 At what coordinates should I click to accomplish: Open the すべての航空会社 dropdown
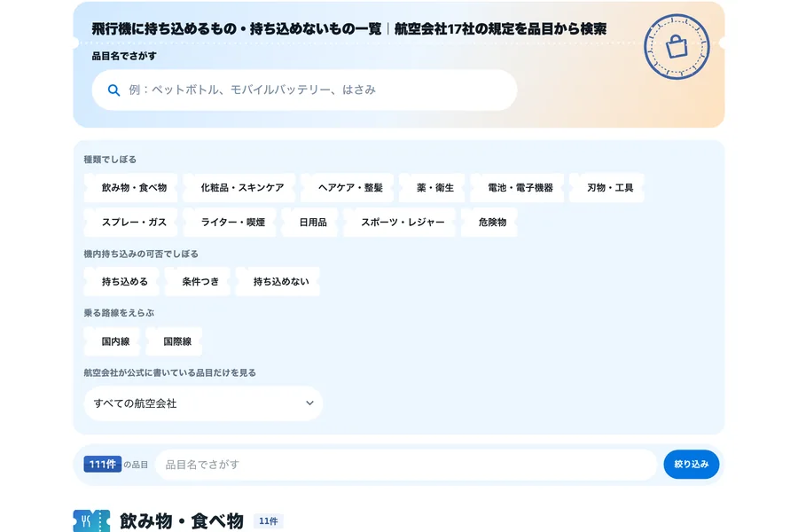click(x=203, y=403)
